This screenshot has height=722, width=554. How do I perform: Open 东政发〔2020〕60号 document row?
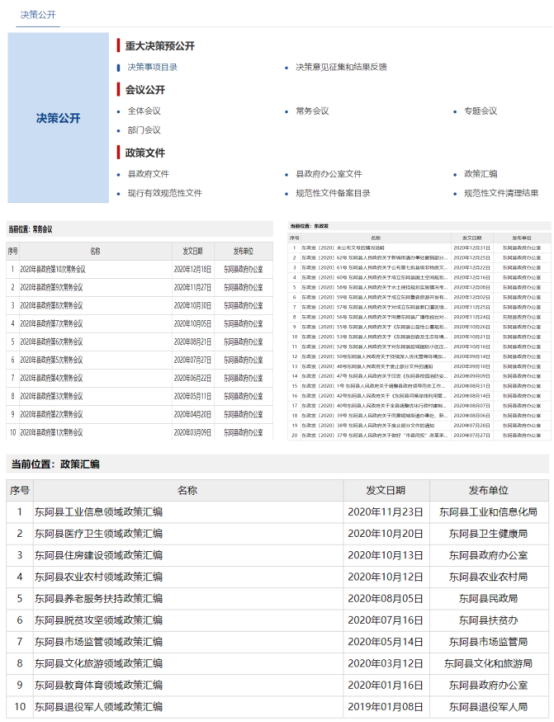374,278
